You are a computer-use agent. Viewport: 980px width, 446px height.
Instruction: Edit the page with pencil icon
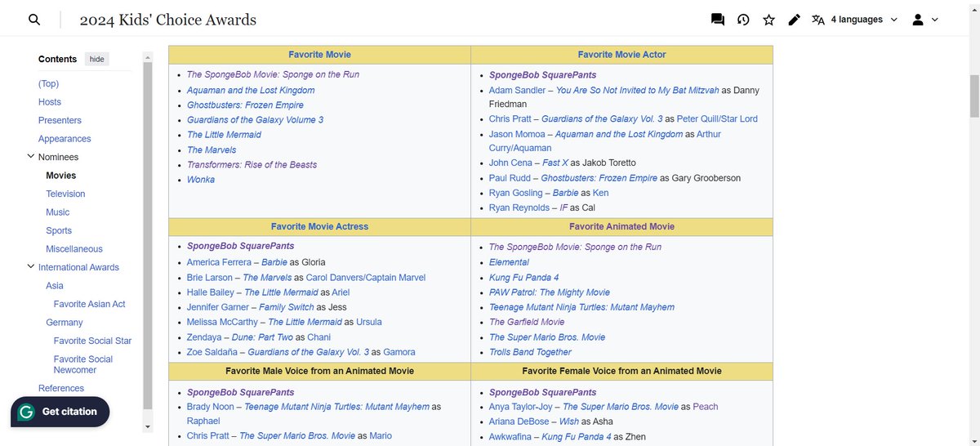coord(794,20)
